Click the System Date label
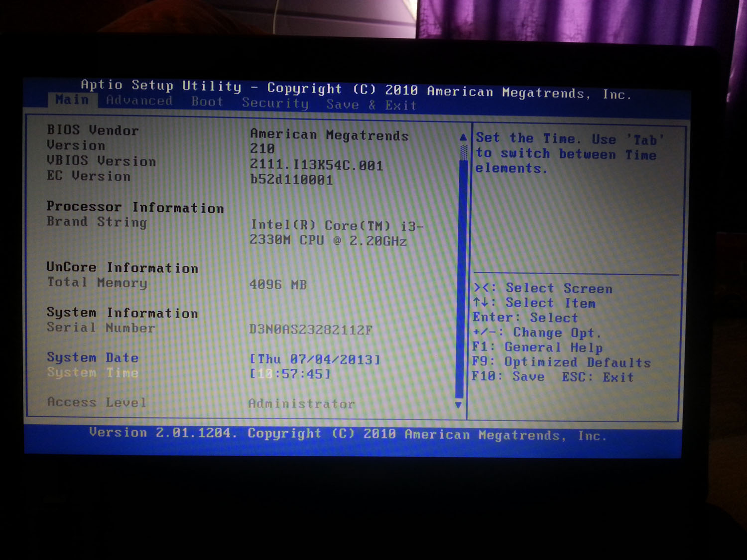The image size is (747, 560). (x=93, y=357)
